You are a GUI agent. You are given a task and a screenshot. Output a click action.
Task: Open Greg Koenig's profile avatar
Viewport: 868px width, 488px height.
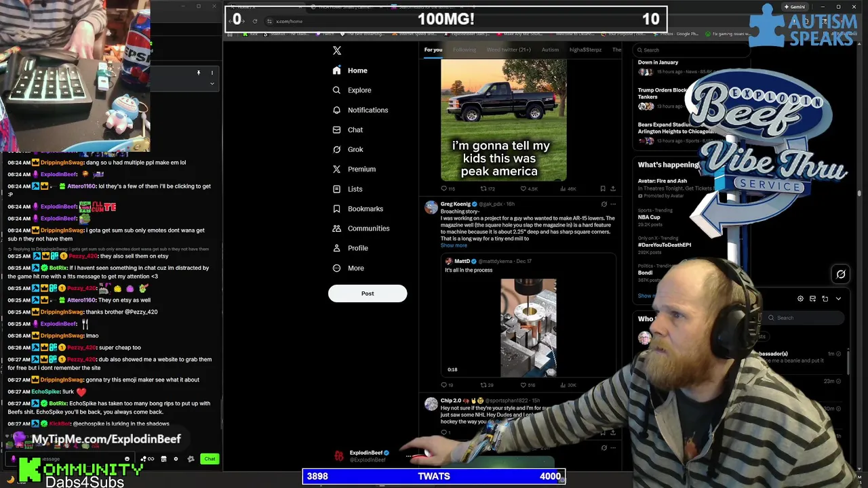tap(431, 208)
